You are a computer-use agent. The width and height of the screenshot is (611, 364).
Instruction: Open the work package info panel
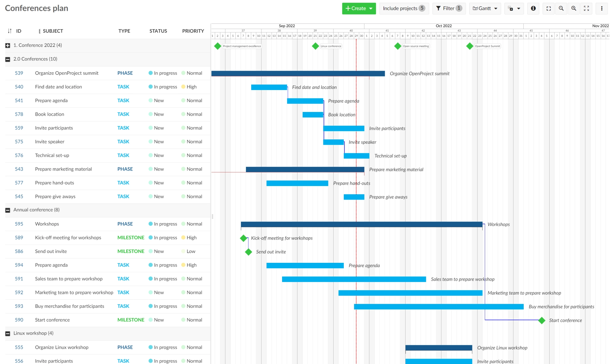pyautogui.click(x=533, y=8)
